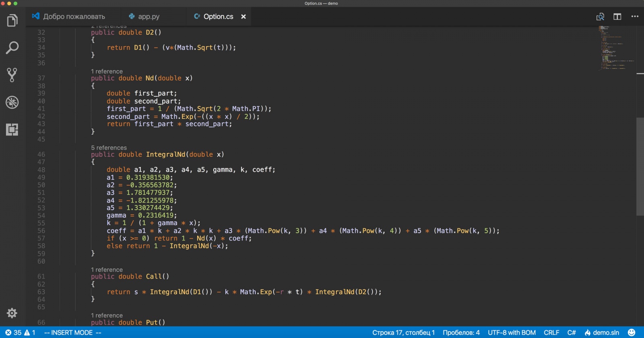Viewport: 644px width, 338px height.
Task: Click on IntegralNd method name declaration
Action: click(165, 155)
